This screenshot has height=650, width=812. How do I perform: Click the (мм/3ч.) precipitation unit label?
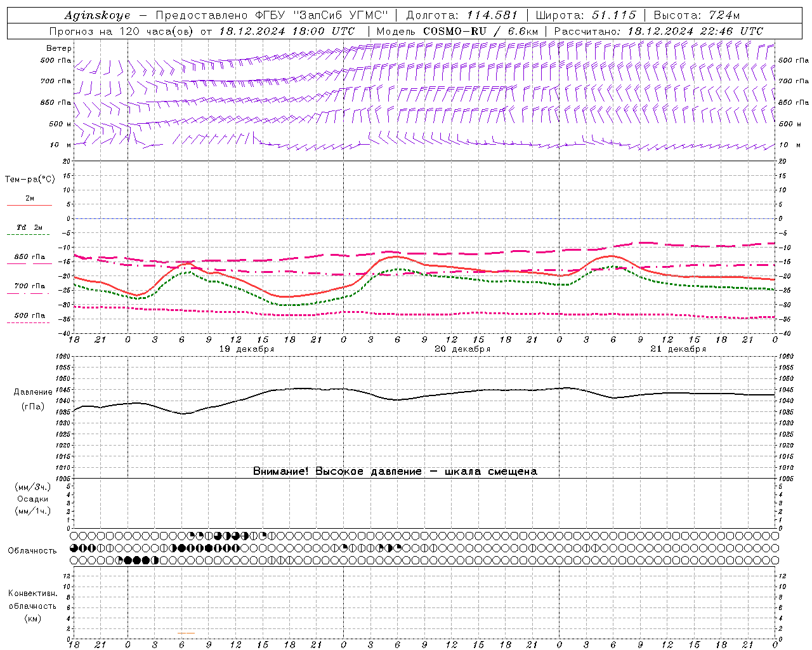pyautogui.click(x=33, y=487)
